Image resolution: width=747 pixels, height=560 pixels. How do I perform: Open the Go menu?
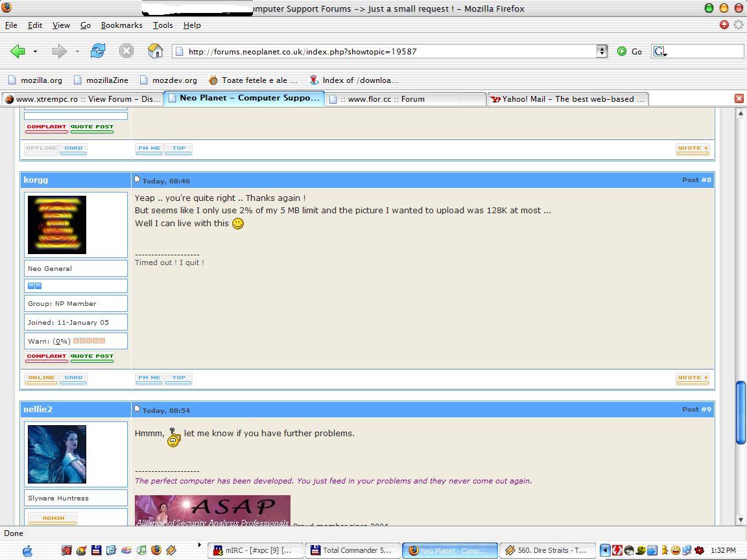86,25
